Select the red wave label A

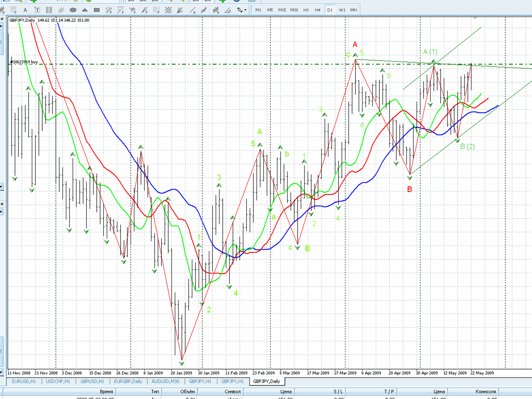355,45
